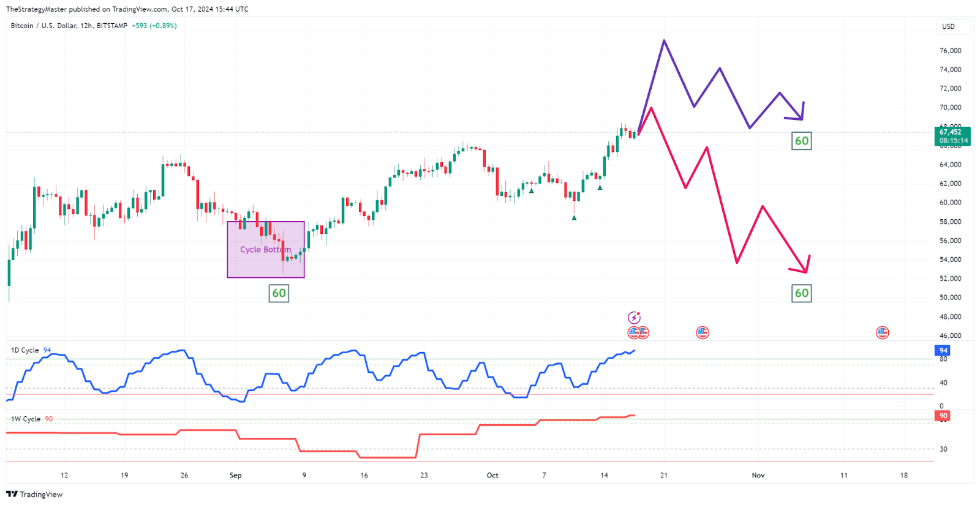Screen dimensions: 980x505
Task: Open the US flag event icon between Oct 21 and Nov
Action: click(703, 332)
